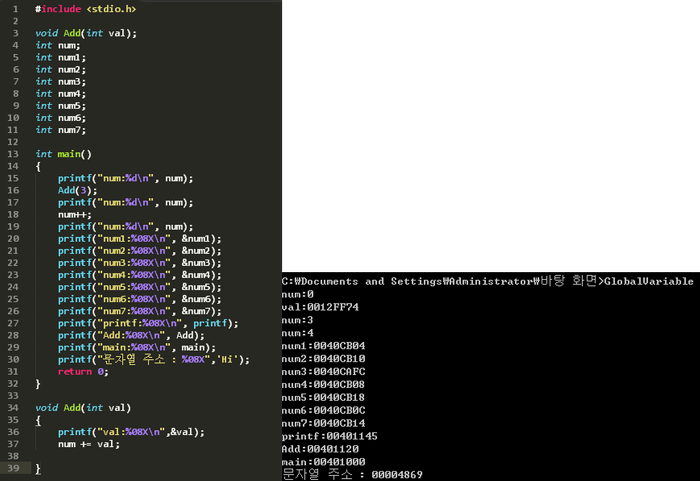Click the 'int num4;' declaration
This screenshot has width=700, height=481.
61,93
